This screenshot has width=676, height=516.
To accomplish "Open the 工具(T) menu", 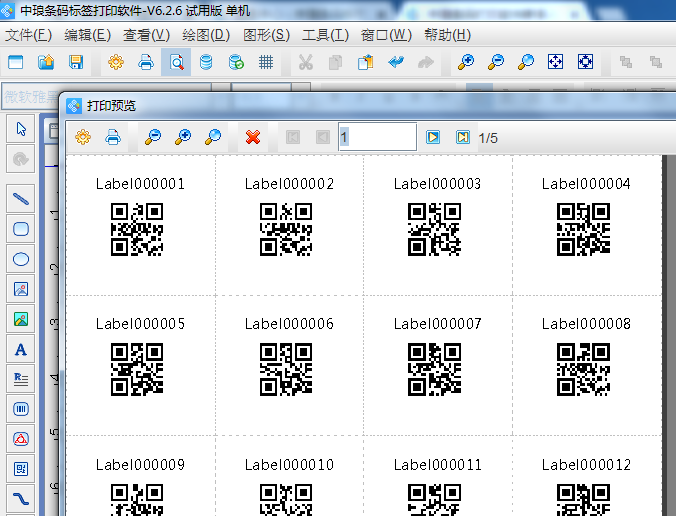I will coord(325,35).
